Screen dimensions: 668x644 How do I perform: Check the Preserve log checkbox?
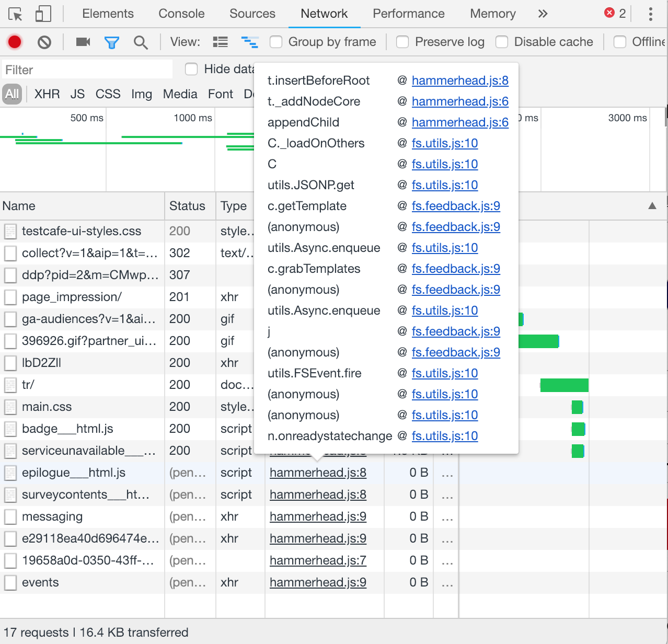point(402,42)
